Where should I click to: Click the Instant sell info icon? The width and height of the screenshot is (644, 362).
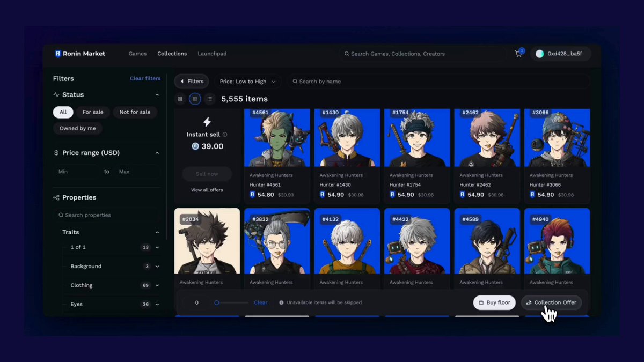(x=225, y=135)
